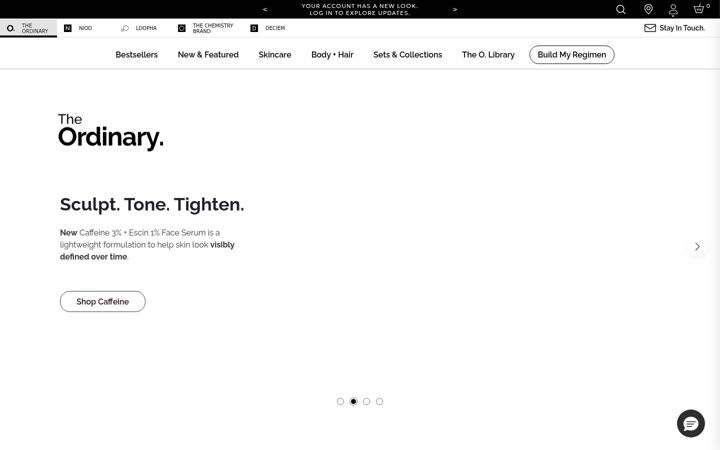Show previous announcement with left arrow
The image size is (720, 450).
pyautogui.click(x=265, y=9)
